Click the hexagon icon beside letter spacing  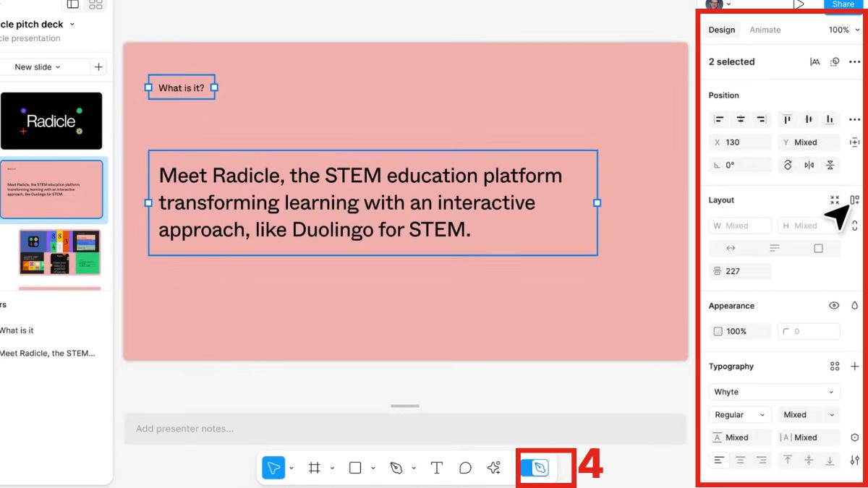point(854,437)
